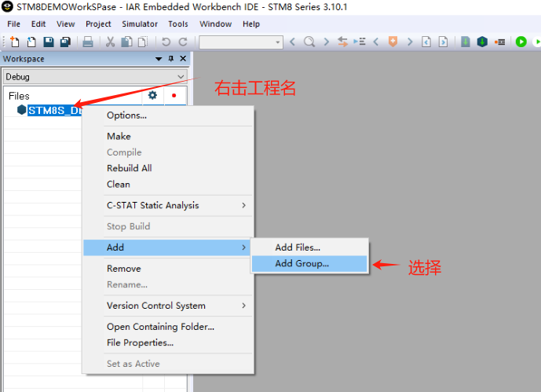541x392 pixels.
Task: Expand Version Control System submenu
Action: [168, 306]
